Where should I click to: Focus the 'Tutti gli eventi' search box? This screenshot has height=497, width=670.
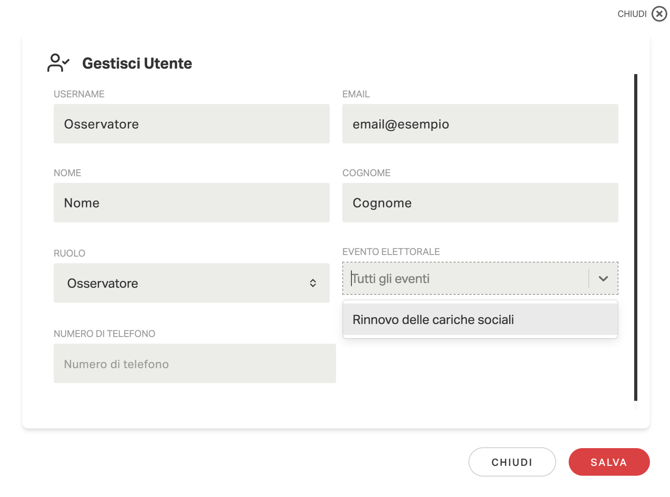(466, 279)
